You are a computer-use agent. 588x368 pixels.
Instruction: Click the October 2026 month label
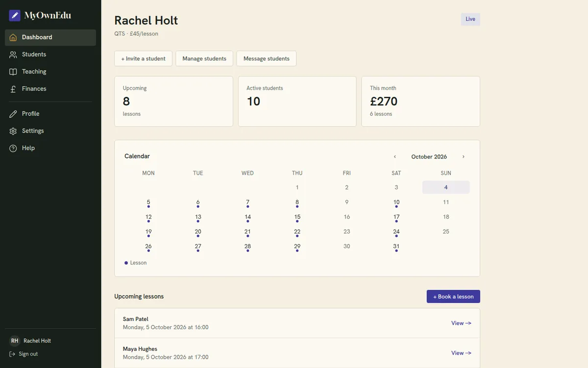429,157
